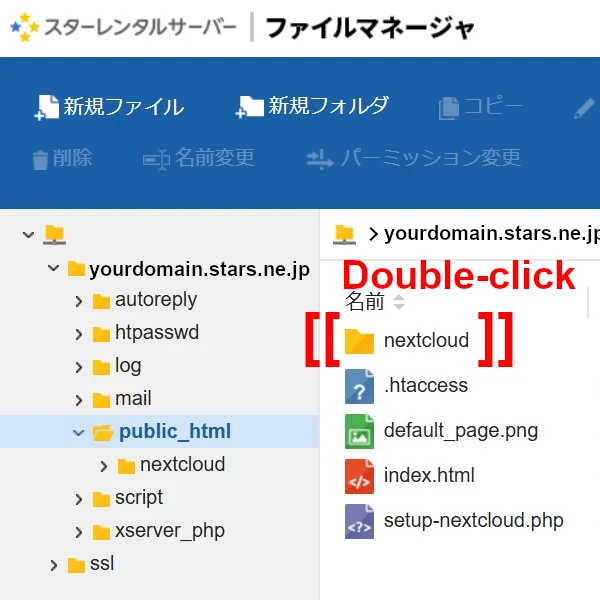Image resolution: width=600 pixels, height=600 pixels.
Task: Select public_html in the folder tree
Action: [x=175, y=432]
